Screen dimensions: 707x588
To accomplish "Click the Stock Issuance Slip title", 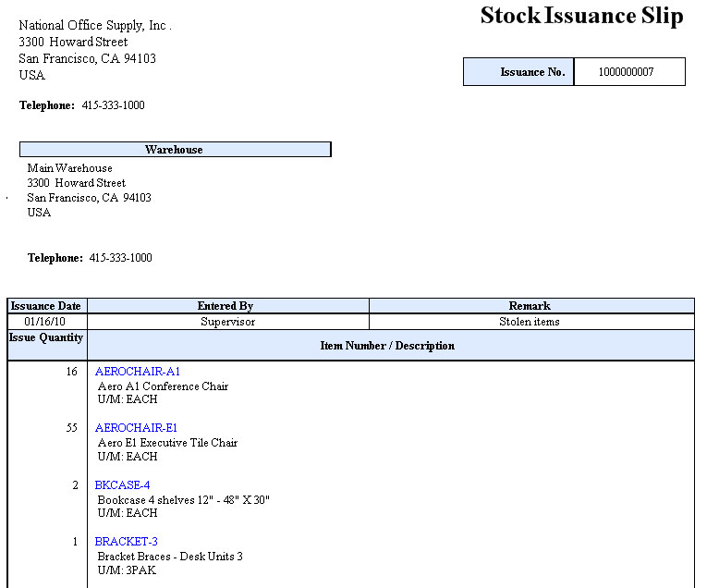I will [581, 17].
